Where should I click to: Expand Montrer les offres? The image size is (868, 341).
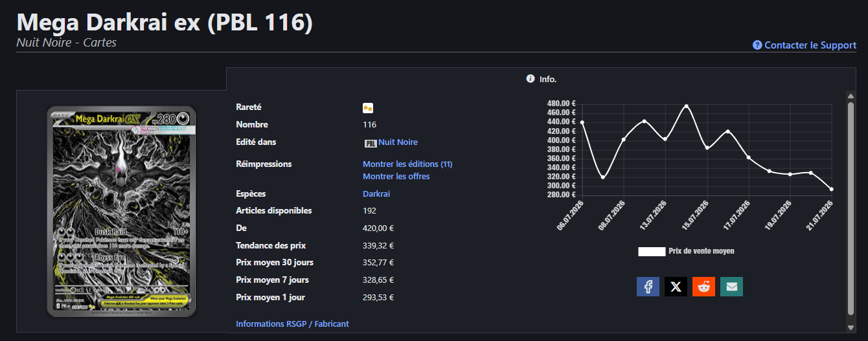coord(396,177)
